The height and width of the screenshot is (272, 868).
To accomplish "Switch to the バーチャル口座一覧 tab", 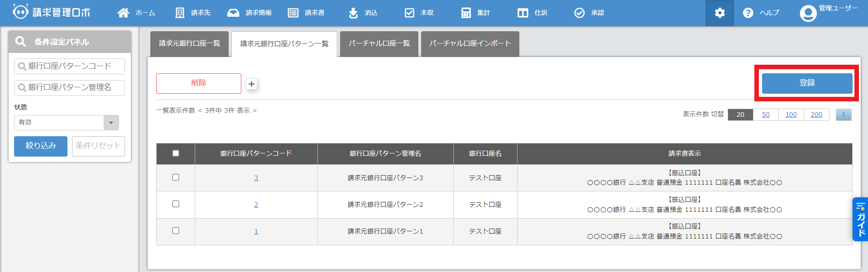I will [x=379, y=43].
